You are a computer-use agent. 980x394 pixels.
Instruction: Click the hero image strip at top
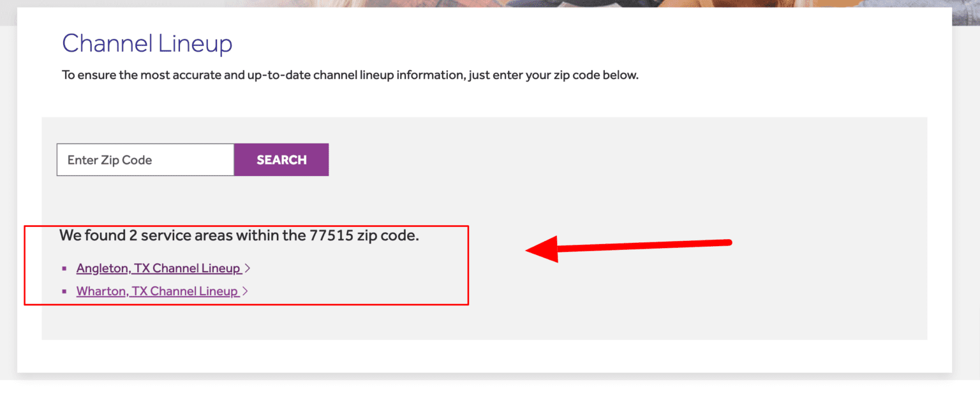coord(490,6)
